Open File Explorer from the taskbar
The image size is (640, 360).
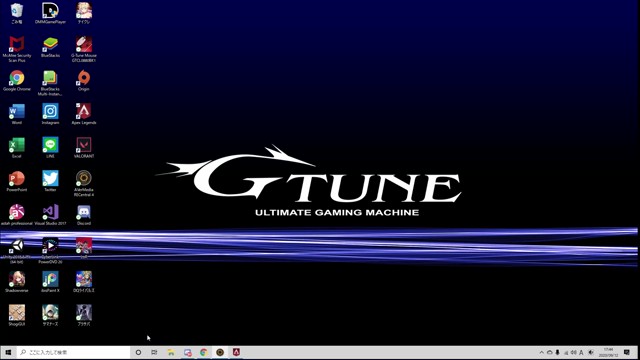(x=171, y=352)
